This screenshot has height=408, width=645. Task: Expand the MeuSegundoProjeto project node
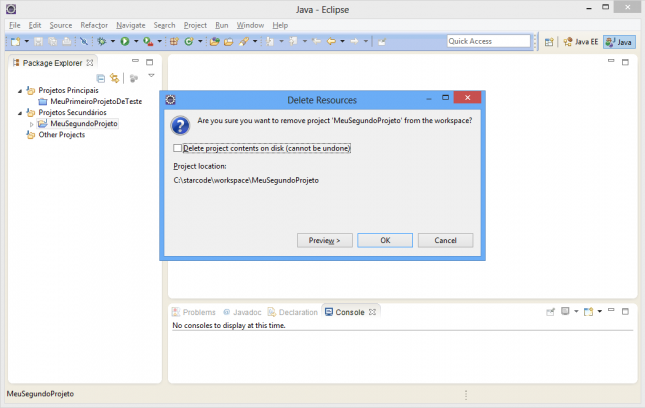(x=32, y=124)
